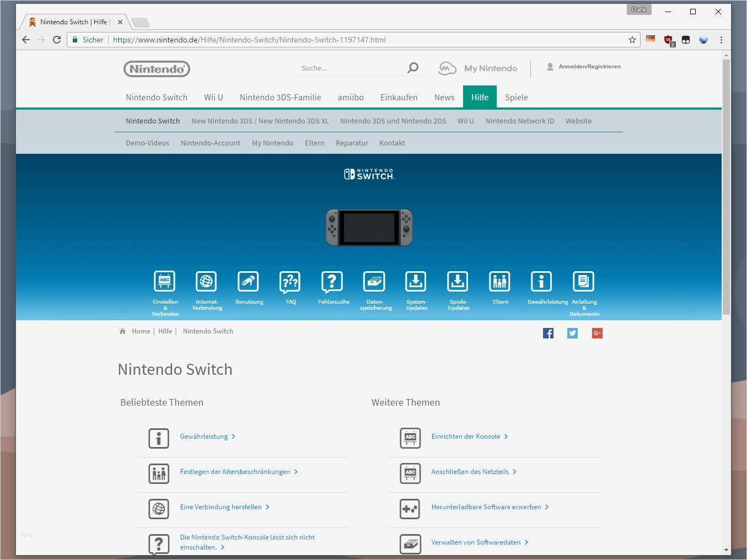Click the Nintendo logo
The width and height of the screenshot is (747, 560).
pyautogui.click(x=157, y=69)
